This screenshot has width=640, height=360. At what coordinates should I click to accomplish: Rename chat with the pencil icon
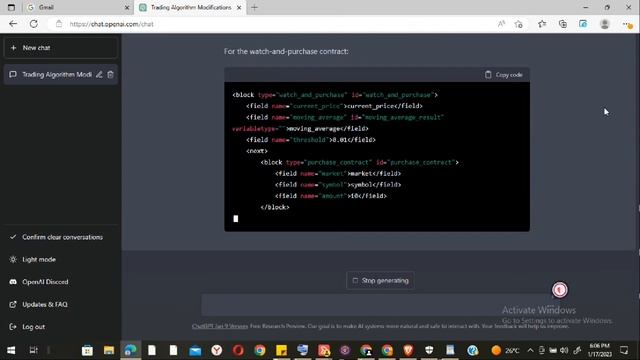tap(99, 75)
